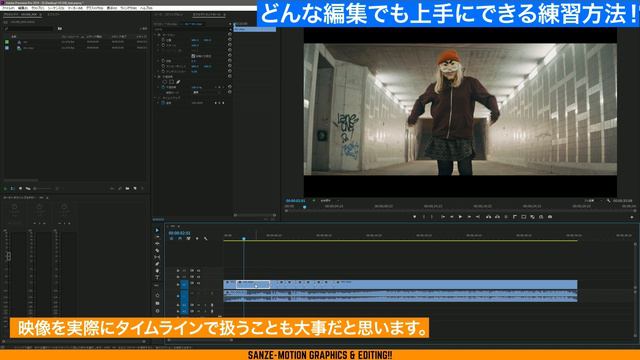Select the Selection tool in timeline toolbar
The image size is (640, 360).
point(157,230)
